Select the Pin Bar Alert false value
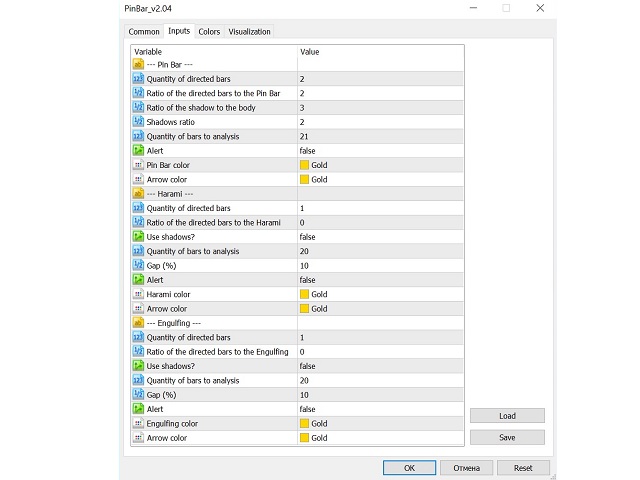This screenshot has height=480, width=640. coord(380,151)
